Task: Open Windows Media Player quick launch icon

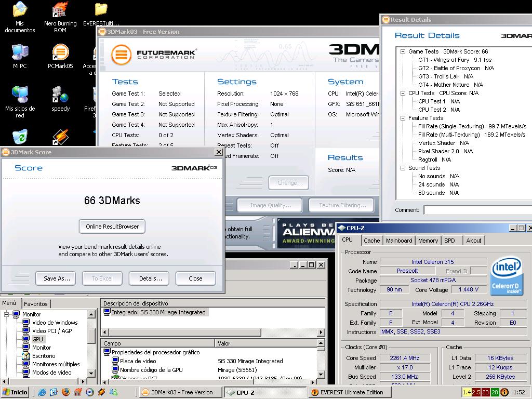Action: coord(89,392)
